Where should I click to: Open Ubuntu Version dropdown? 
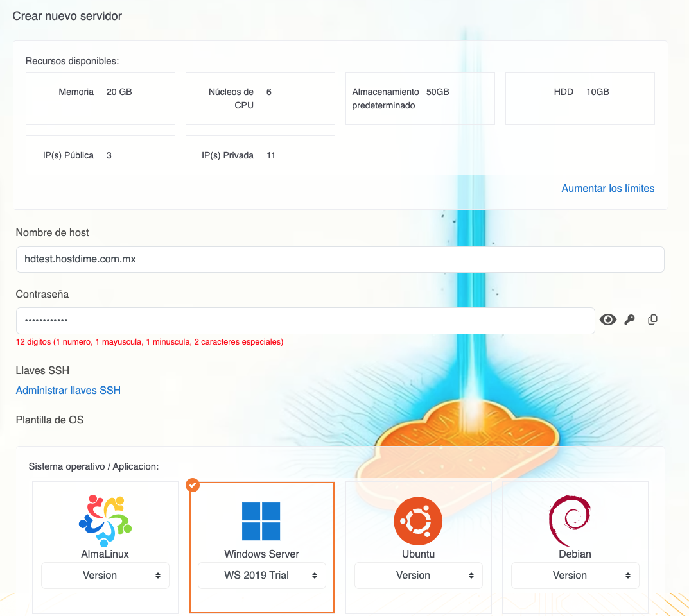(x=419, y=576)
